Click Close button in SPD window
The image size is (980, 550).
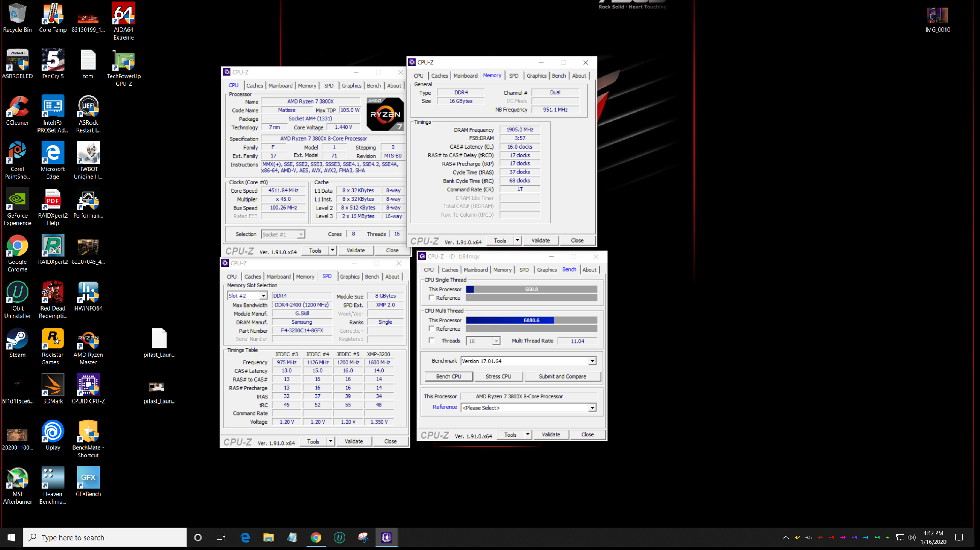390,441
